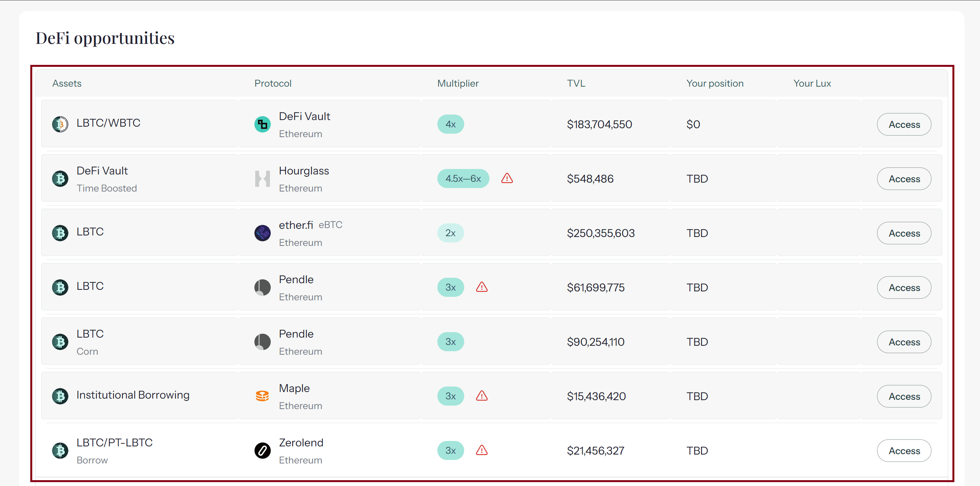Click the Institutional Borrowing asset name
The image size is (980, 486).
tap(133, 395)
